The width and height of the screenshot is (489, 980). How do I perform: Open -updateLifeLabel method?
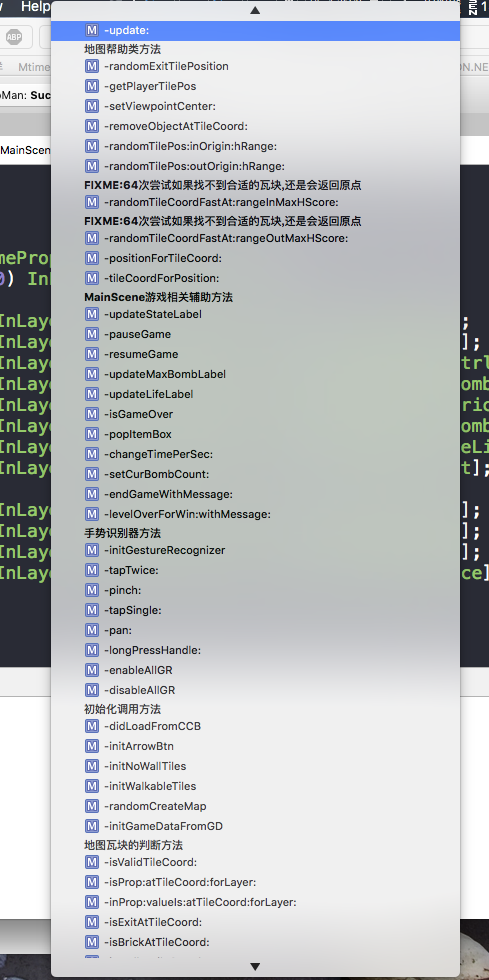click(255, 394)
